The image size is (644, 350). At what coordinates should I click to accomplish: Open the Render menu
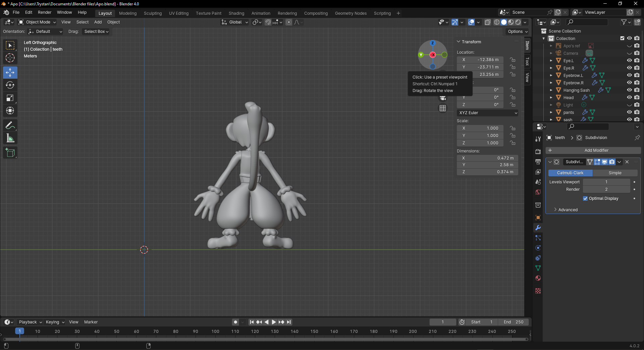pyautogui.click(x=45, y=12)
